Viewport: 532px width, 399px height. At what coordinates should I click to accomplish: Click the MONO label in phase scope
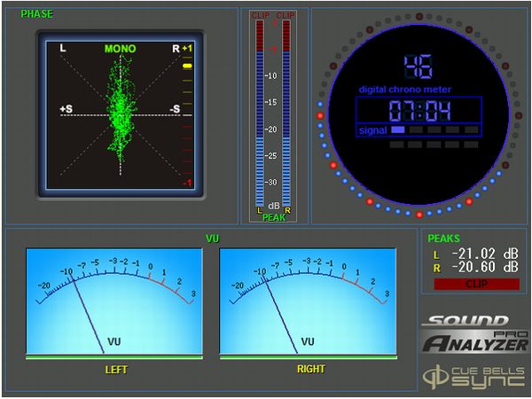pos(120,49)
